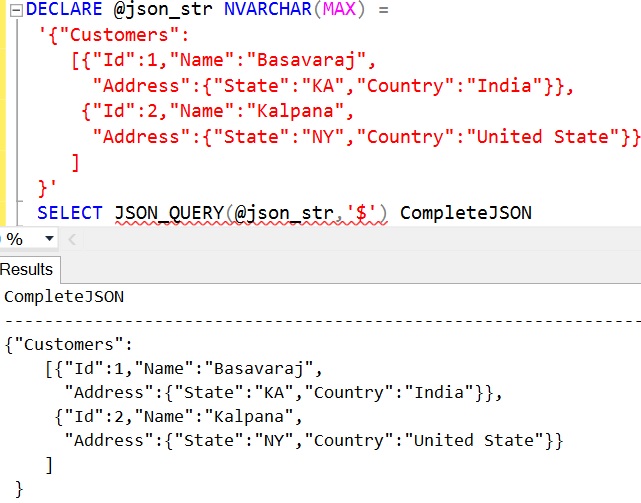
Task: Click "Basavaraj" in the editor JSON string
Action: pos(311,60)
